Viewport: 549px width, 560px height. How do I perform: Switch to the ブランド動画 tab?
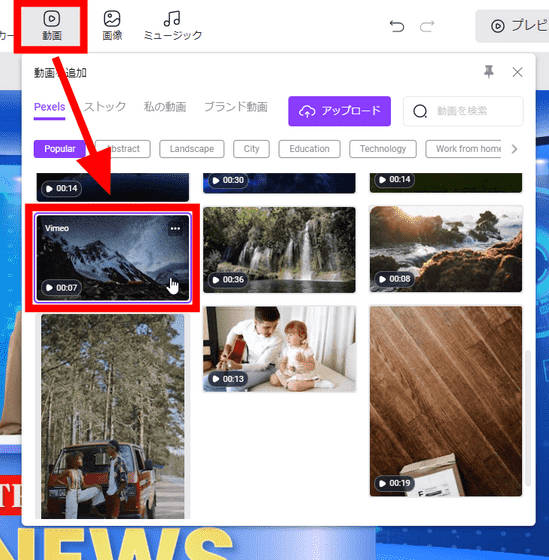tap(236, 107)
